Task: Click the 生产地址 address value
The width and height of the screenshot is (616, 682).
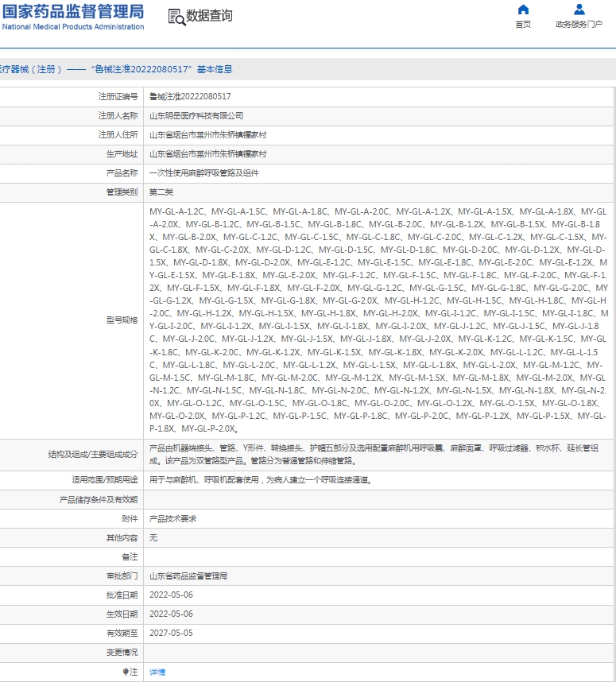Action: coord(208,154)
